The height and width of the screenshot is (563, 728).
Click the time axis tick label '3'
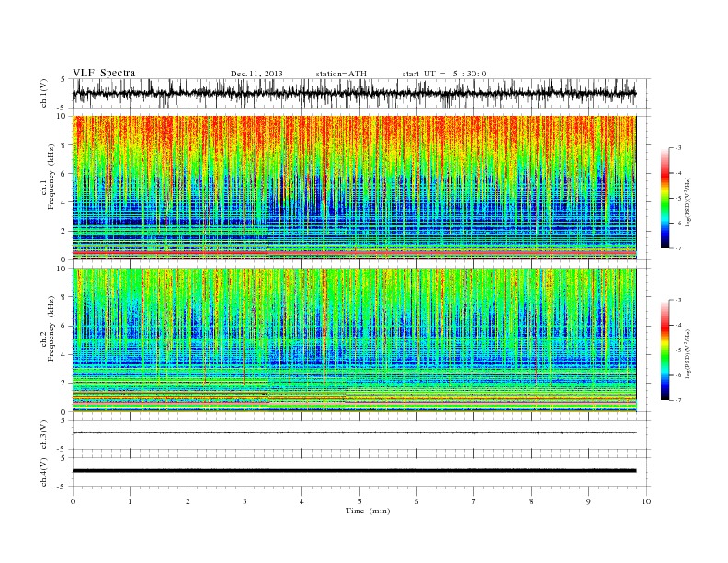245,501
